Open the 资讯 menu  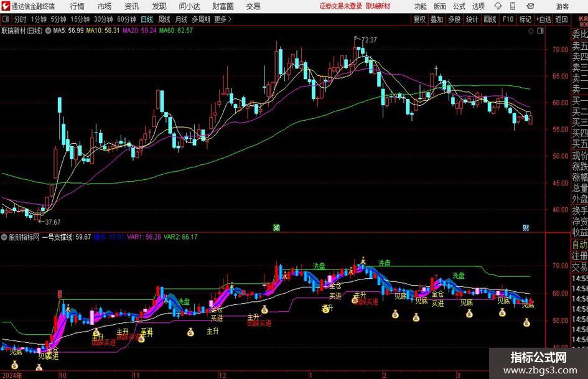132,6
